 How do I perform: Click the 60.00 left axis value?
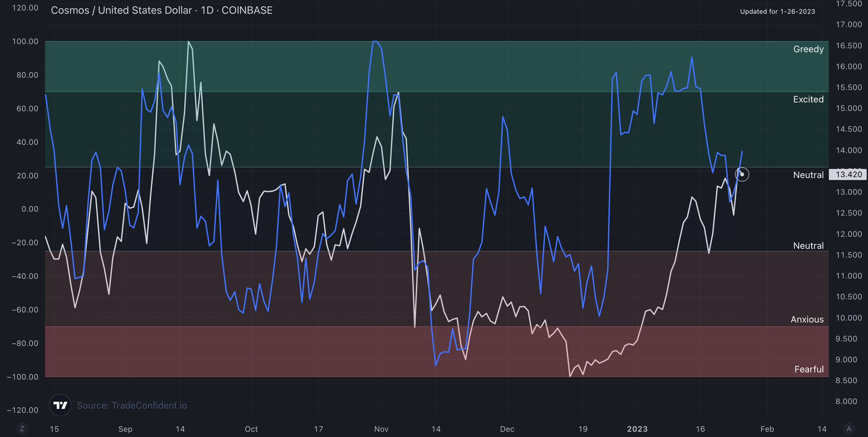(27, 108)
